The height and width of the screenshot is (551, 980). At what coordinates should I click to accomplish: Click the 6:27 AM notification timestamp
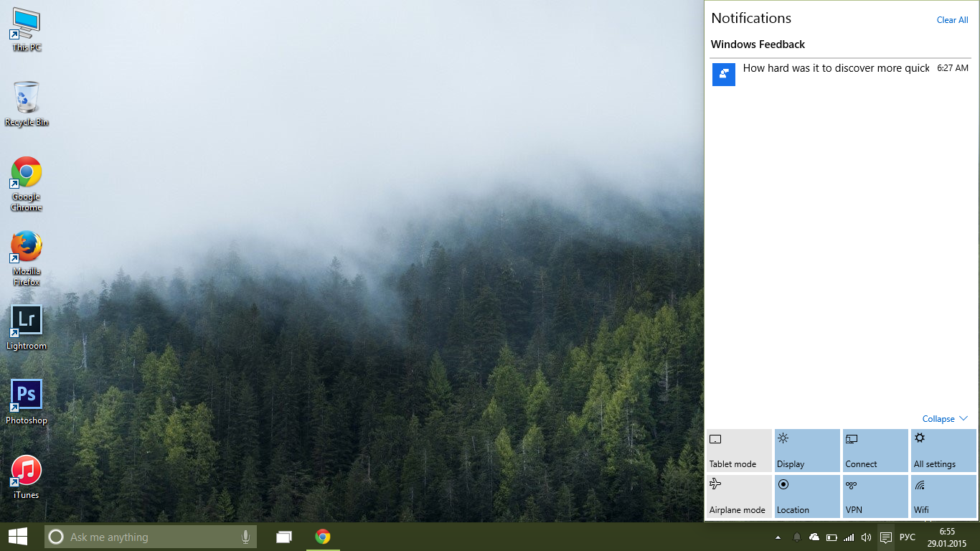tap(953, 68)
